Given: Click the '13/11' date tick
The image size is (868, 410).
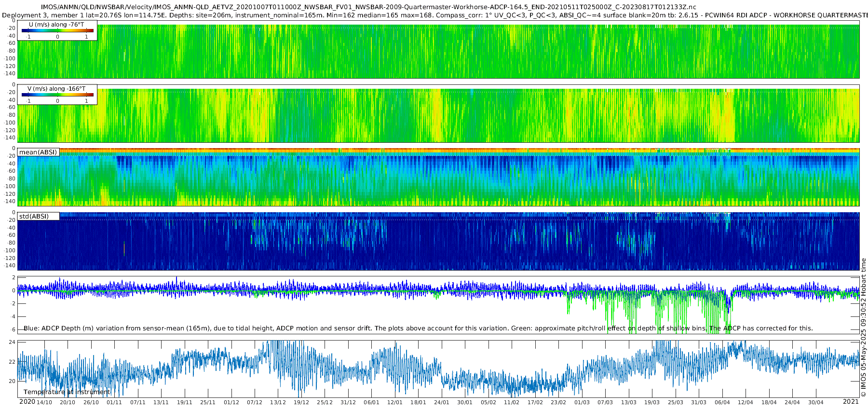Looking at the screenshot, I should [x=161, y=402].
